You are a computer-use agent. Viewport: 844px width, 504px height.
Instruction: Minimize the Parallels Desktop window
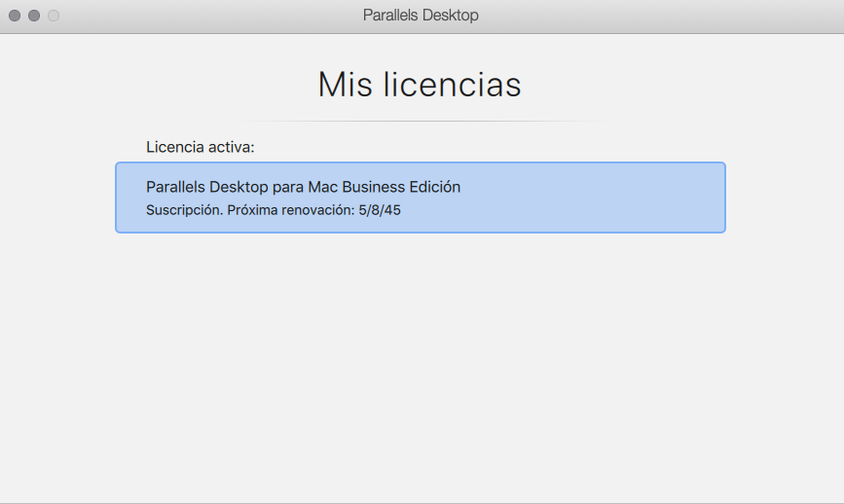(x=34, y=16)
